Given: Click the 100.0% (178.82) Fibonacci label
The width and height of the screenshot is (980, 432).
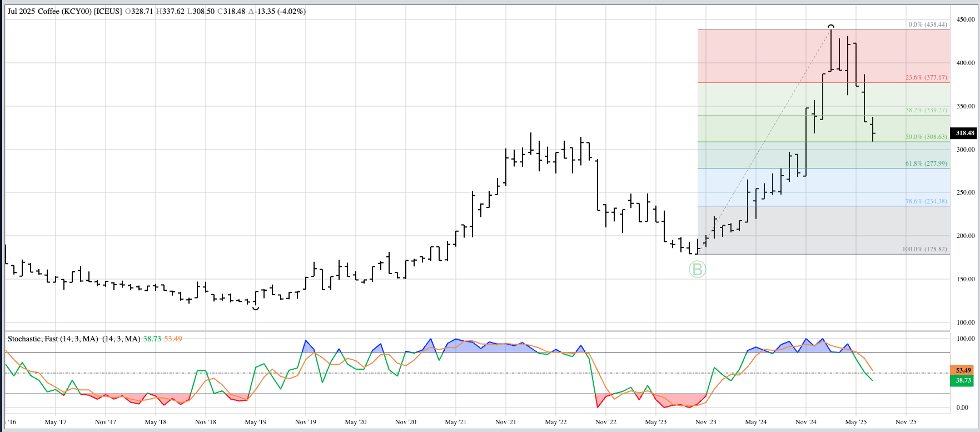Looking at the screenshot, I should click(x=924, y=249).
